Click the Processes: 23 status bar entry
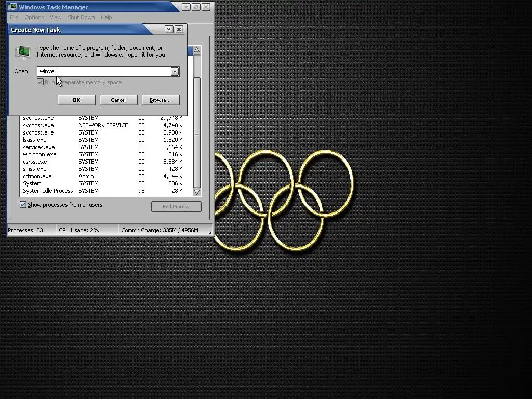Viewport: 532px width, 399px height. (32, 230)
